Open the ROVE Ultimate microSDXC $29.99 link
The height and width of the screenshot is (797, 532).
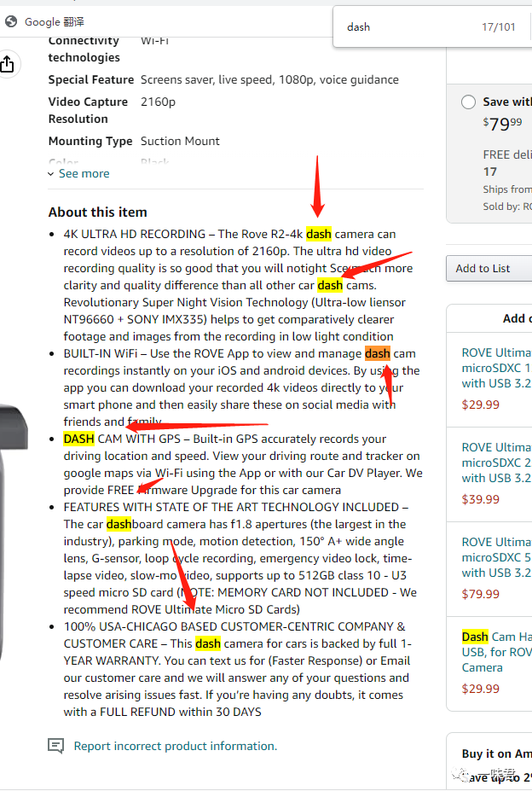tap(496, 368)
